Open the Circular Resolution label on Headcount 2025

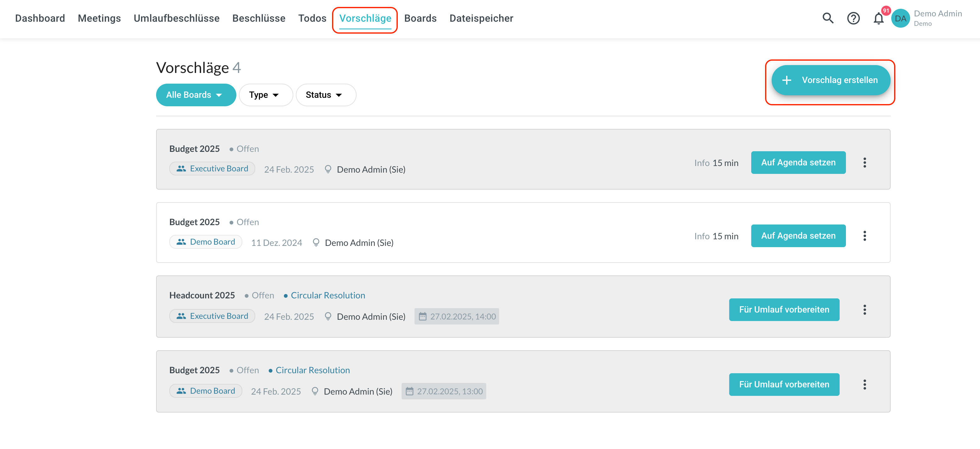tap(327, 296)
